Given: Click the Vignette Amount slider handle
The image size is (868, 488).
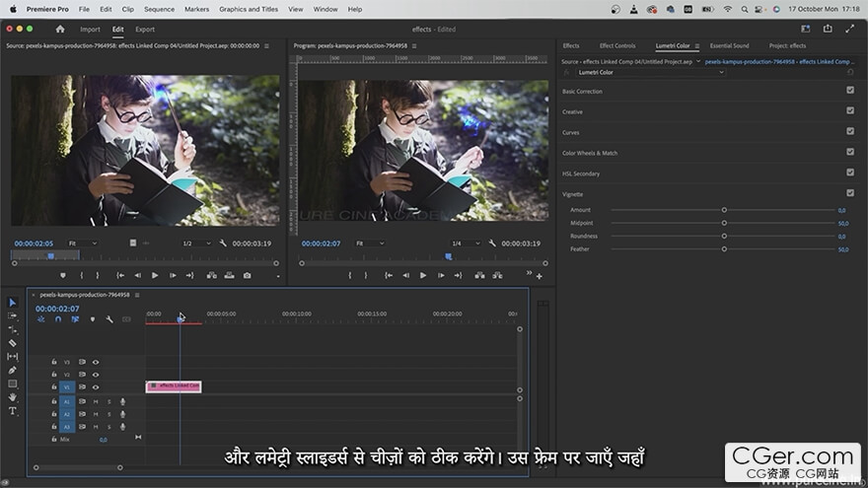Looking at the screenshot, I should (x=724, y=210).
